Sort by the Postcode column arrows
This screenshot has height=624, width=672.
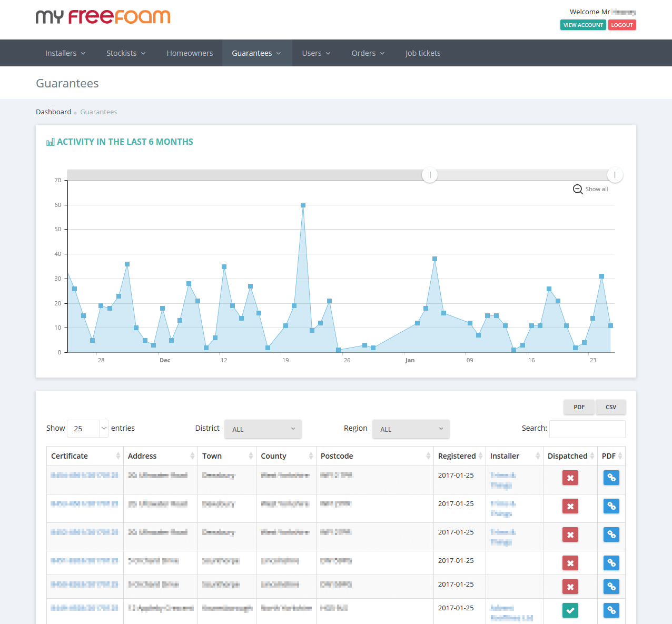pyautogui.click(x=428, y=456)
